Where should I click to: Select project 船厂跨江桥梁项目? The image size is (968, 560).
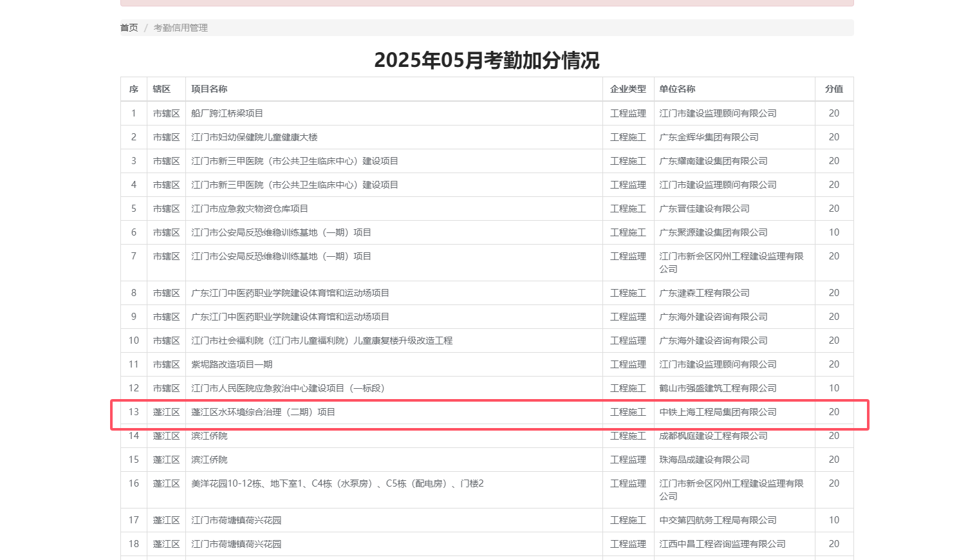(227, 113)
